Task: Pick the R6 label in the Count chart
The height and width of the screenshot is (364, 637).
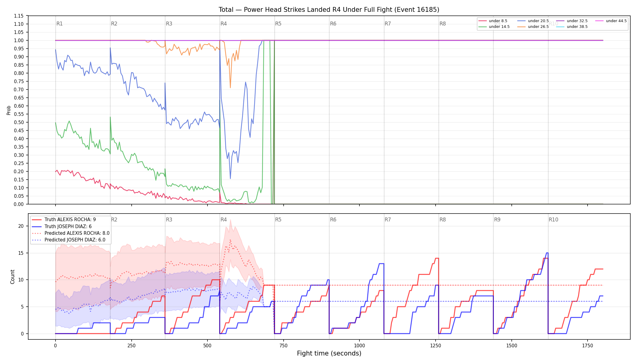Action: (333, 220)
